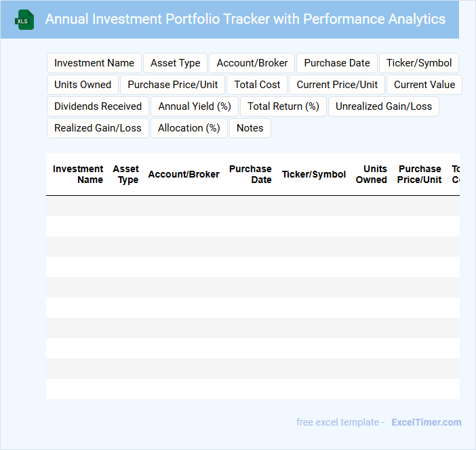Viewport: 476px width, 450px height.
Task: Click the Unrealized Gain/Loss tag
Action: (x=384, y=106)
